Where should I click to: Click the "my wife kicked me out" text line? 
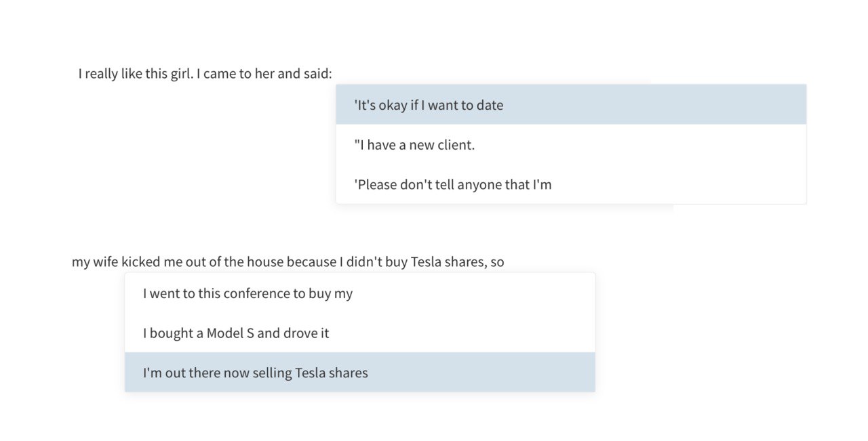pos(288,261)
